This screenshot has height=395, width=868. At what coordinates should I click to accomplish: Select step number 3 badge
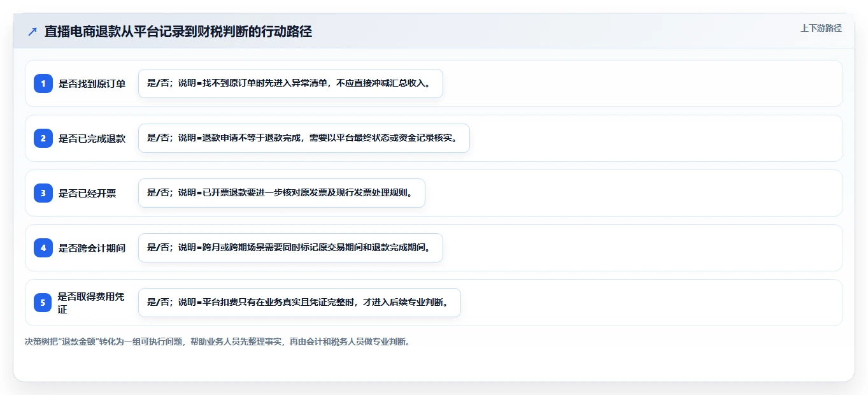point(43,193)
